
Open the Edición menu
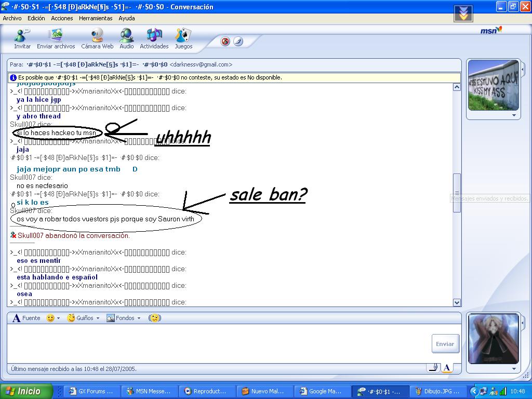click(x=36, y=18)
